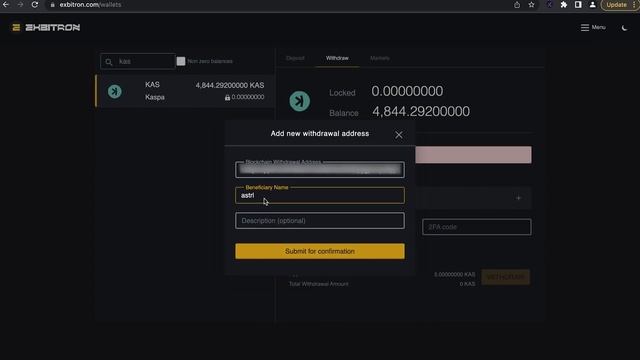Click the WITHDRAW button
This screenshot has height=360, width=640.
pyautogui.click(x=506, y=277)
